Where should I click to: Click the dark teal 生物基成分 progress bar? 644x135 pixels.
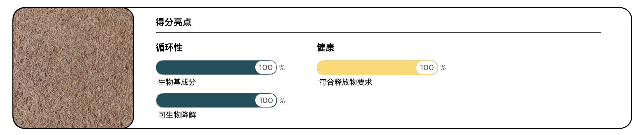tap(205, 67)
